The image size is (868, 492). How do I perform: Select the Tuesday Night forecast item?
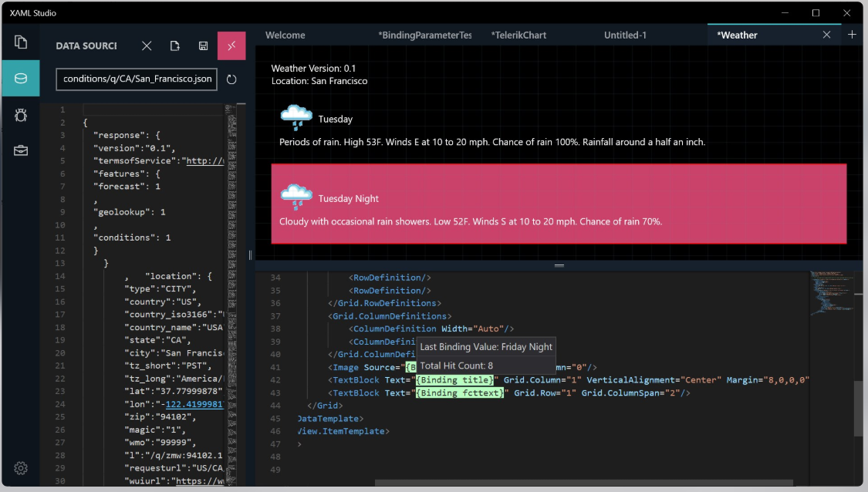[559, 204]
